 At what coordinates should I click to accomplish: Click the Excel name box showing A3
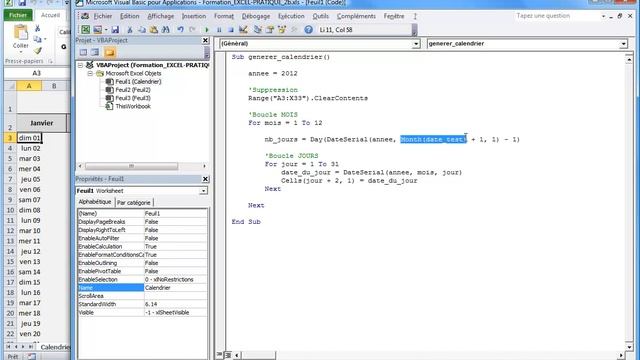point(36,73)
